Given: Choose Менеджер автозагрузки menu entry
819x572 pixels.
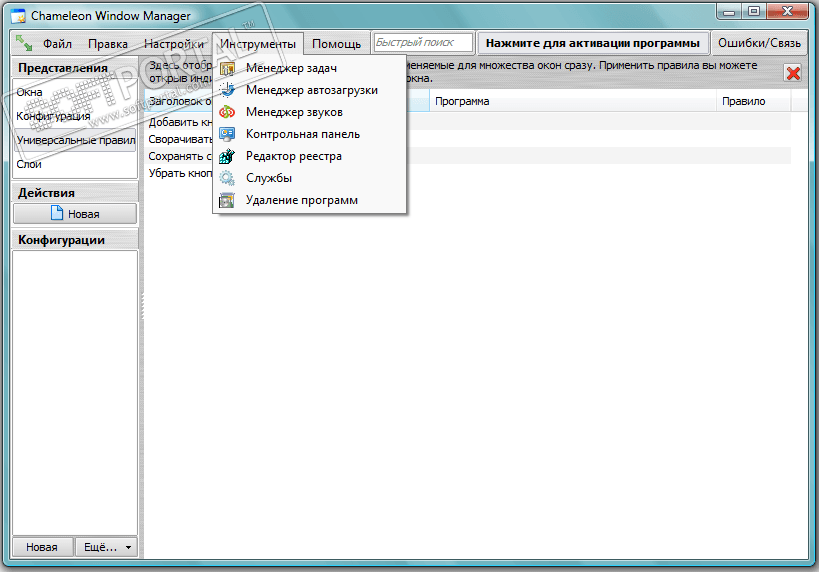Looking at the screenshot, I should 310,90.
